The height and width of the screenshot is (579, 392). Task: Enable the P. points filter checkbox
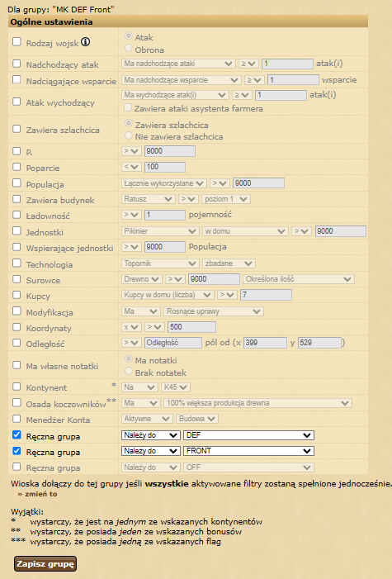click(x=17, y=150)
